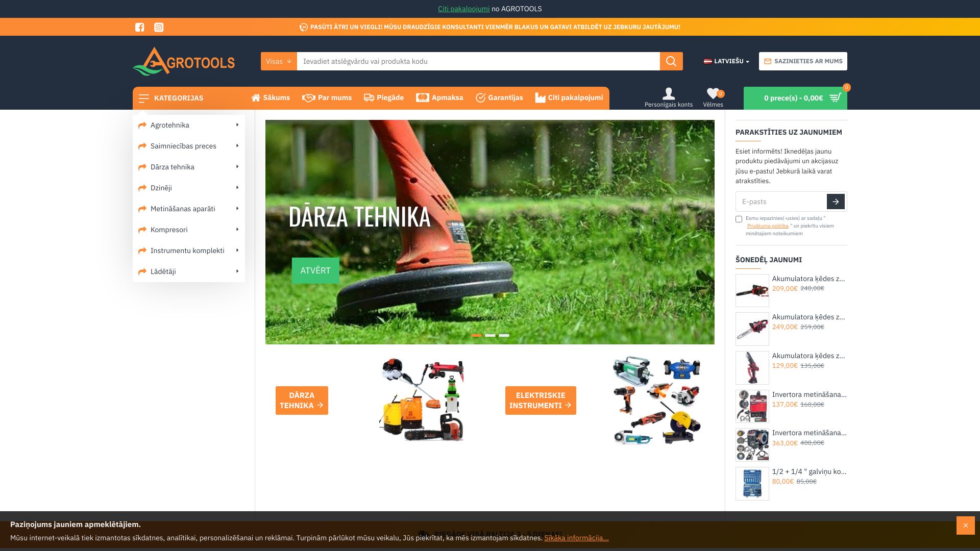The height and width of the screenshot is (551, 980).
Task: Open the shopping cart 0 prece(s) button
Action: [x=795, y=98]
